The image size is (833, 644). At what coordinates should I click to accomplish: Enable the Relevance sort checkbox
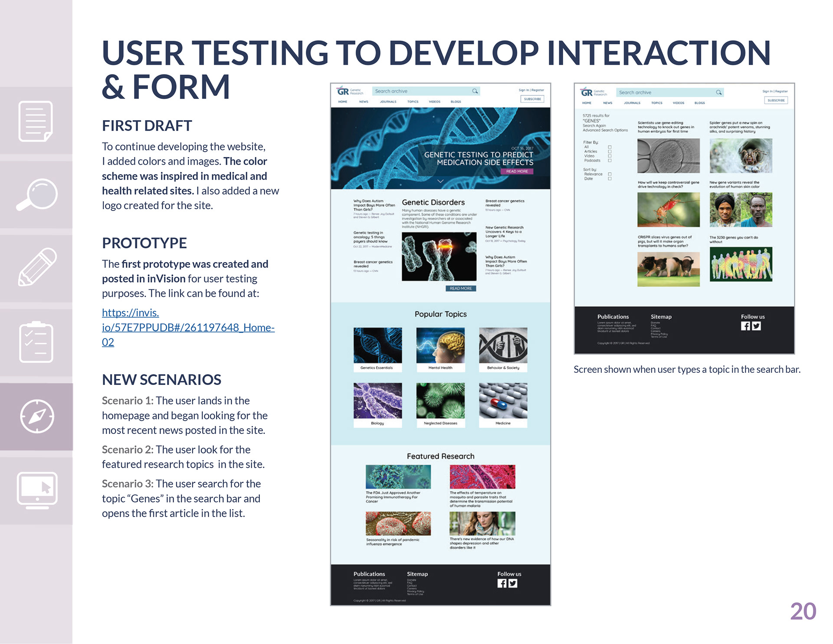coord(610,174)
